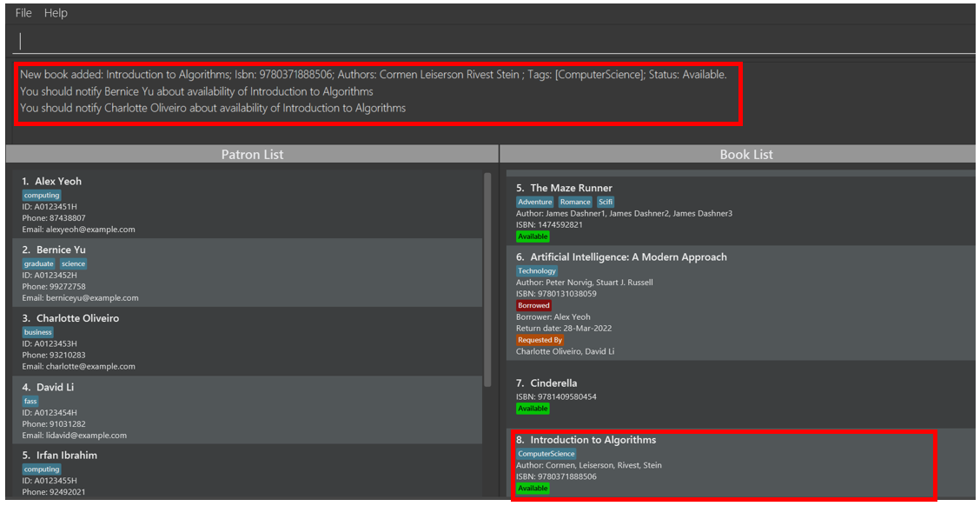The width and height of the screenshot is (980, 506).
Task: Select book Cinderella
Action: (x=740, y=396)
